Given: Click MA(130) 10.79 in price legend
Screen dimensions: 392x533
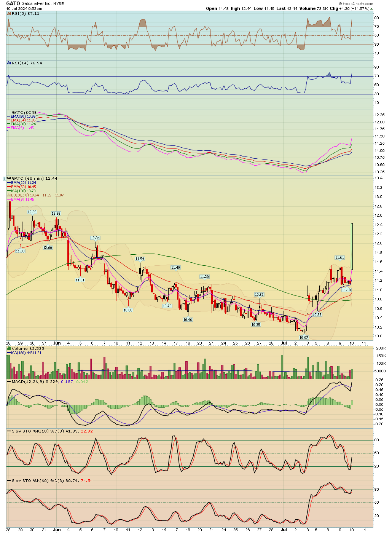Looking at the screenshot, I should tap(23, 191).
